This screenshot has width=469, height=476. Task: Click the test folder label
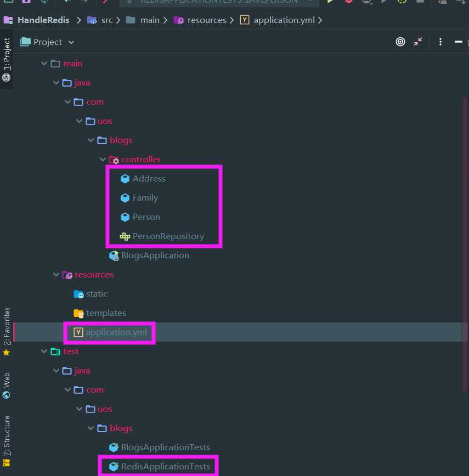point(71,351)
